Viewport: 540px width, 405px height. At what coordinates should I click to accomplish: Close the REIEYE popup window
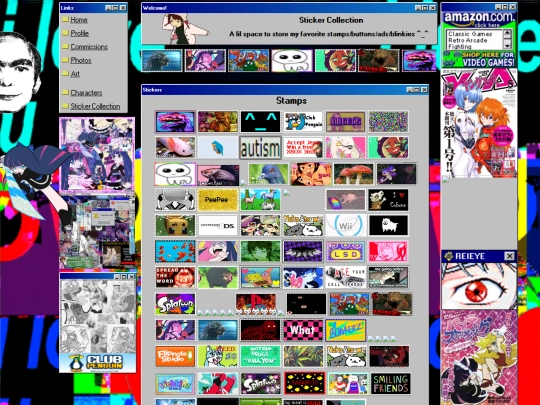[509, 256]
